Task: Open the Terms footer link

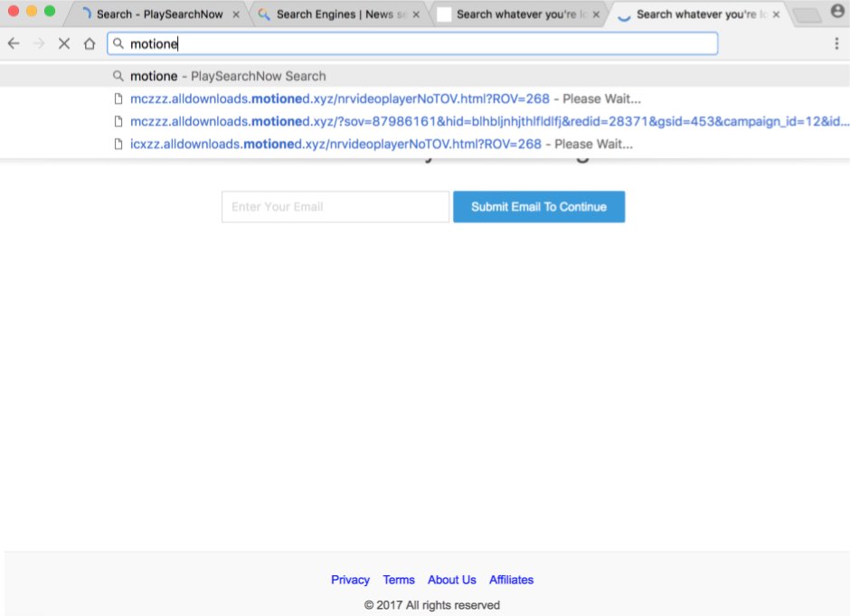Action: [399, 580]
